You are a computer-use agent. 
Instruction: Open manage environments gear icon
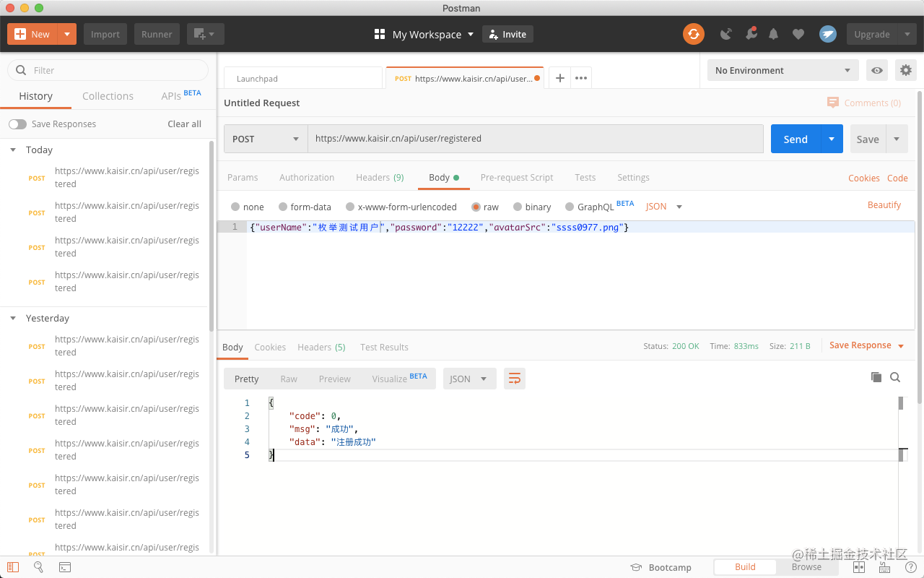[x=905, y=70]
